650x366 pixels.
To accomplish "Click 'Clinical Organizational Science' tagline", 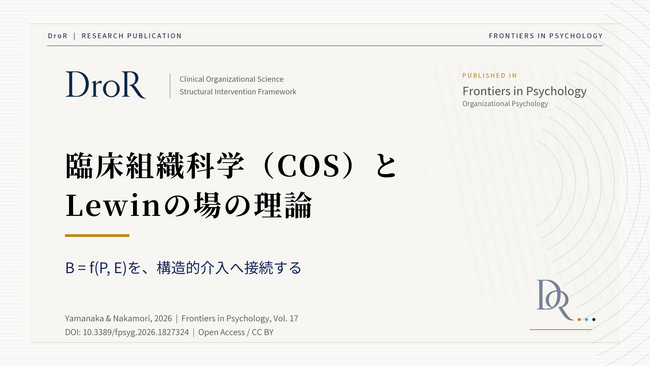I will pyautogui.click(x=231, y=79).
